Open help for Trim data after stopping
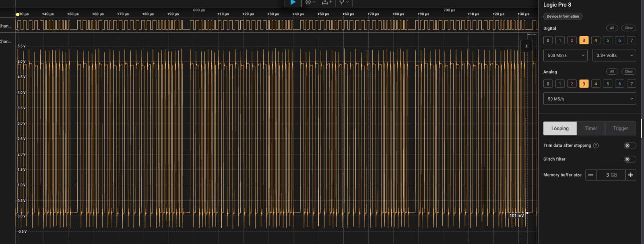Viewport: 644px width, 244px height. click(596, 146)
